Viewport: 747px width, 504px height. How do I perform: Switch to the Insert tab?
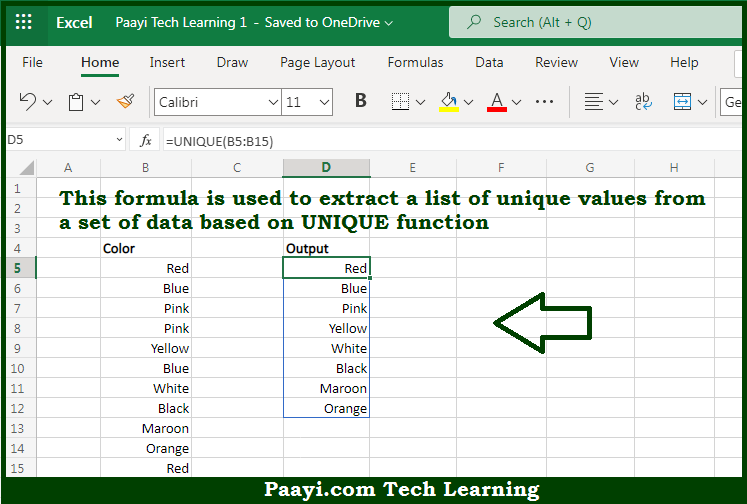pyautogui.click(x=167, y=62)
